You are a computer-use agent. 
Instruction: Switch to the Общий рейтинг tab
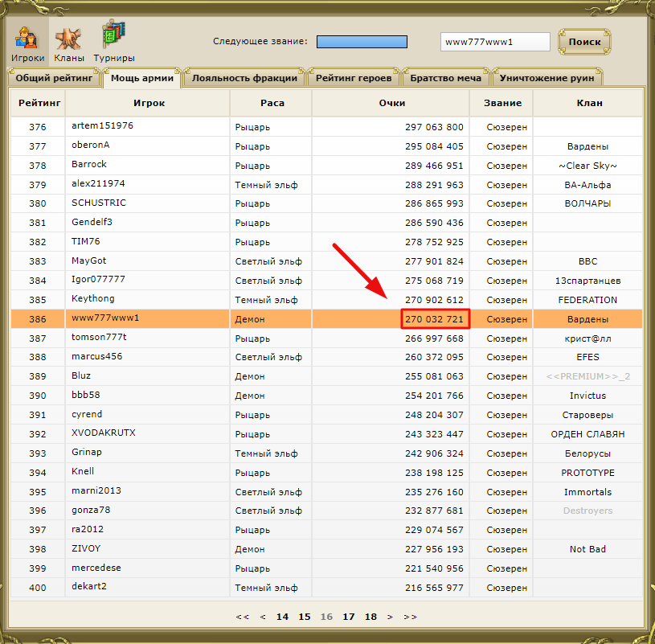[x=54, y=78]
